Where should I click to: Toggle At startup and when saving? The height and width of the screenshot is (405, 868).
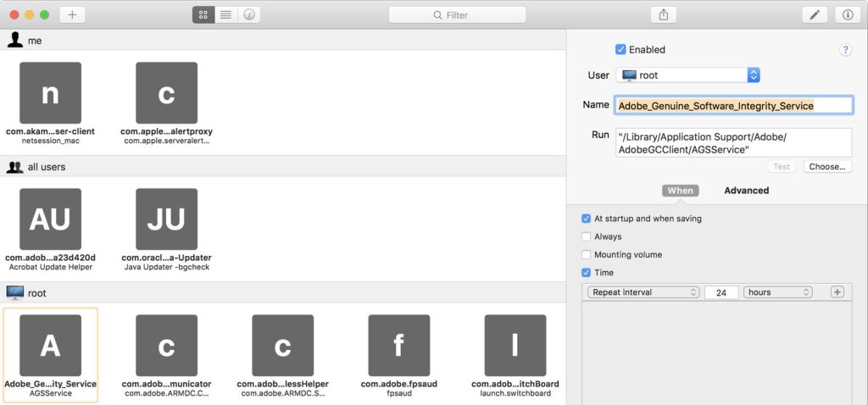(x=587, y=219)
